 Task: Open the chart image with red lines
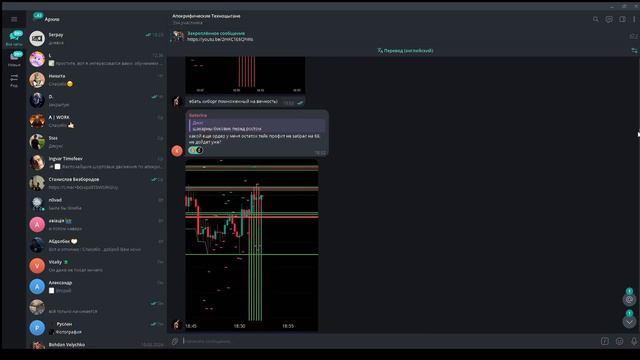tap(245, 75)
